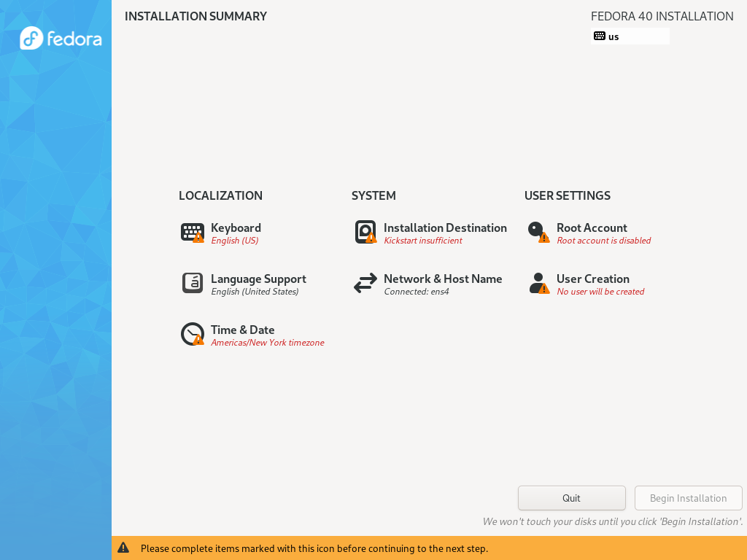Click the Keyboard layout icon
Screen dimensions: 747x560
[x=193, y=233]
